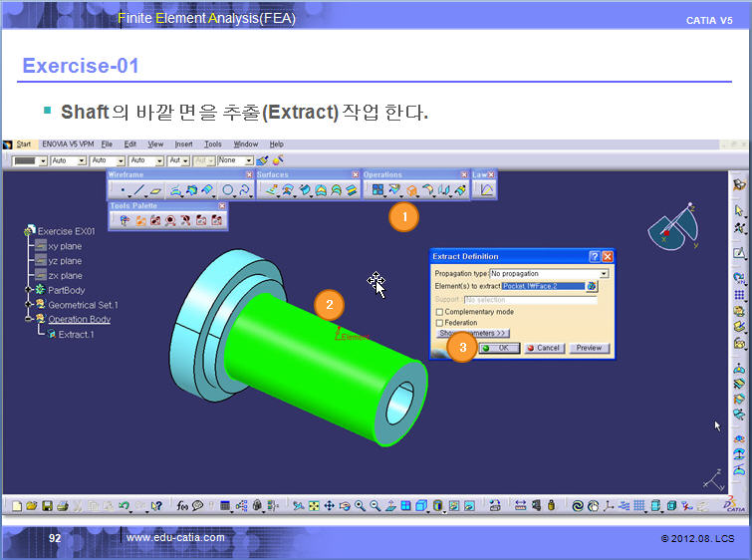Click the Save disk icon
Screen dimensions: 752x560
(x=47, y=505)
